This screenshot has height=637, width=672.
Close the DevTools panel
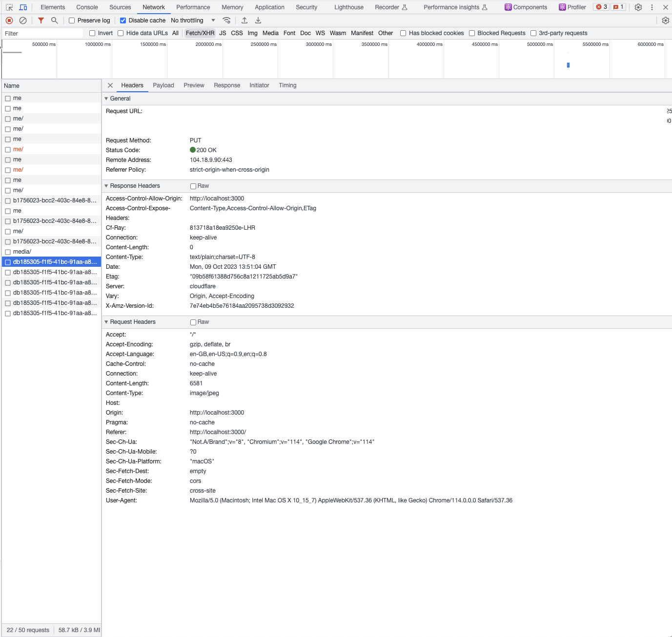[666, 7]
